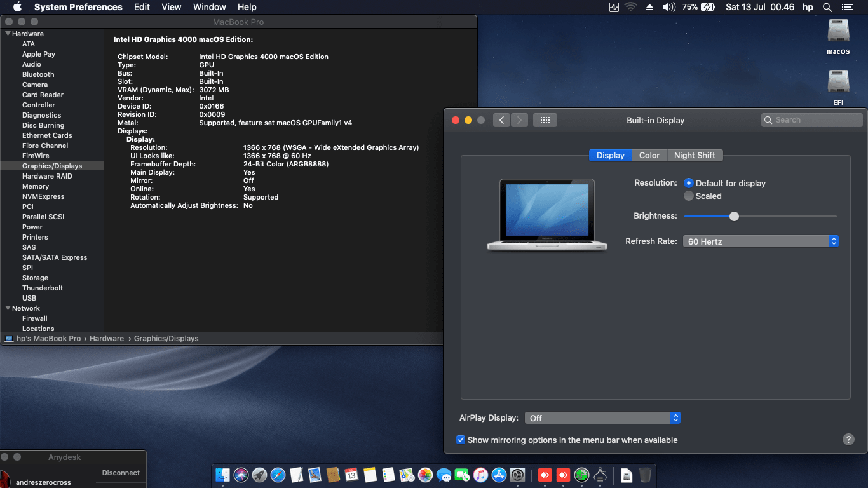
Task: Uncheck 'Show mirroring options in the menu bar'
Action: click(461, 440)
